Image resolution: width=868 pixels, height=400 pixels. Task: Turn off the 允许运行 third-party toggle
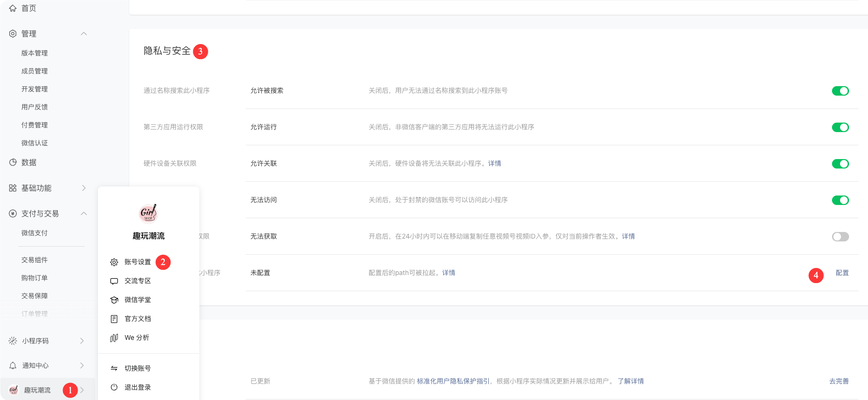[x=840, y=127]
